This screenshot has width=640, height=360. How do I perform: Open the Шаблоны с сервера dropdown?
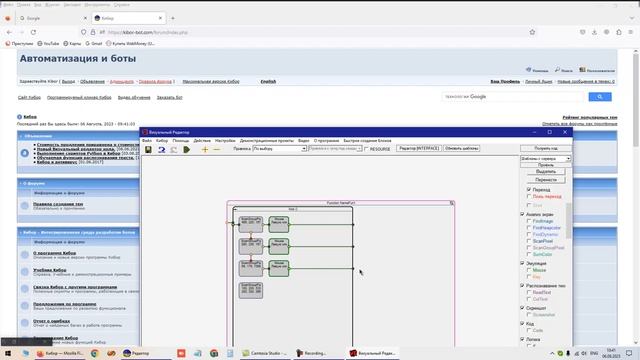coord(546,158)
